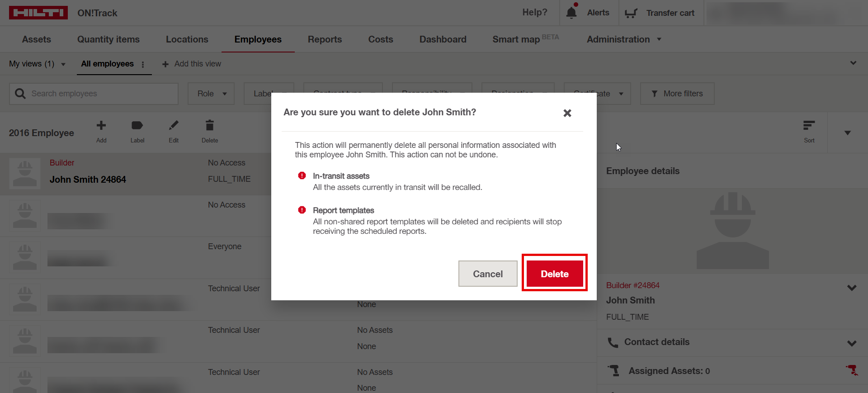Image resolution: width=868 pixels, height=393 pixels.
Task: Open the My views dropdown
Action: coord(37,64)
